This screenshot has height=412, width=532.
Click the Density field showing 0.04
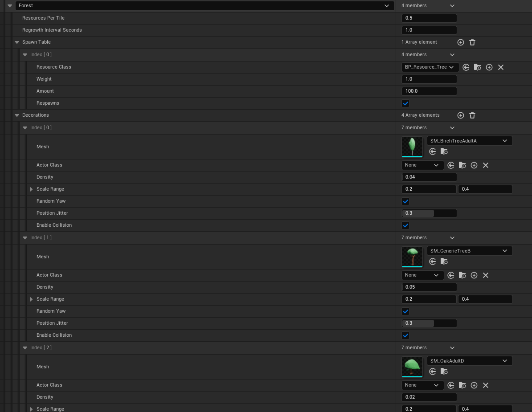point(429,177)
